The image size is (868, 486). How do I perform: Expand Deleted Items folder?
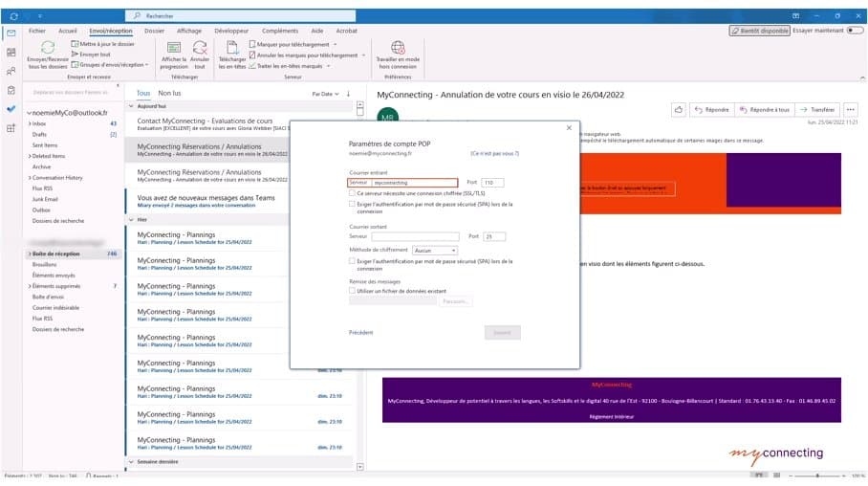coord(30,156)
